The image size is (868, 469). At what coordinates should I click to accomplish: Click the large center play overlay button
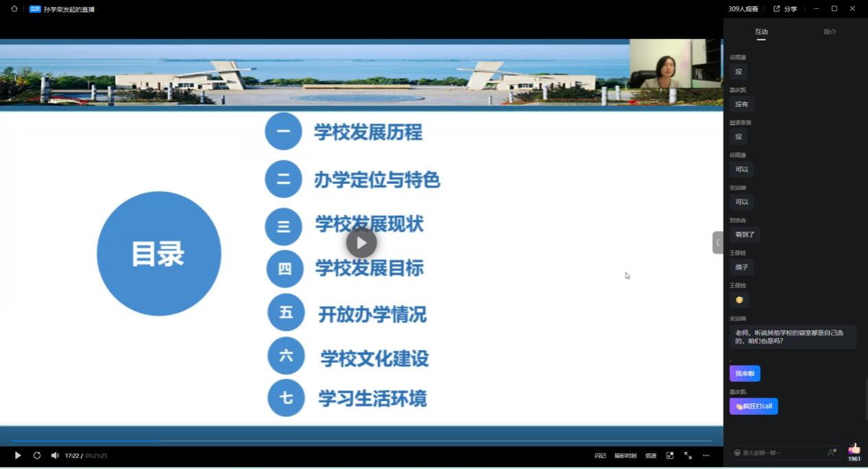(x=361, y=243)
